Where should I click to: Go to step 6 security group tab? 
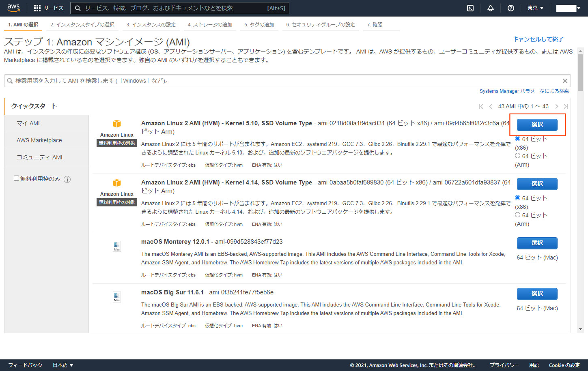321,25
